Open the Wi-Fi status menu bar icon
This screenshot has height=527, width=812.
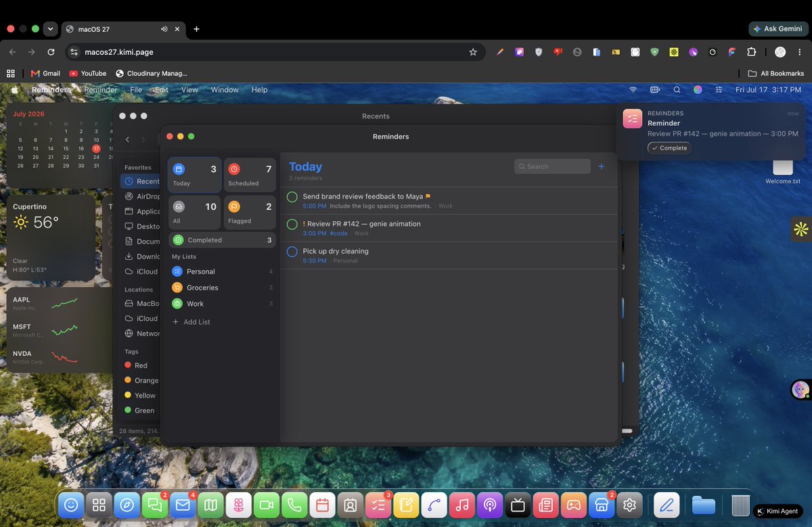pyautogui.click(x=633, y=89)
